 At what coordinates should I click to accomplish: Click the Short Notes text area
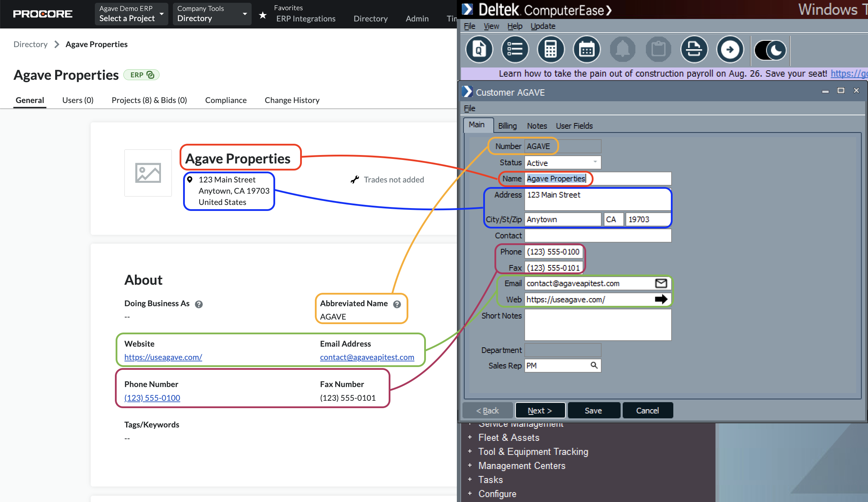[x=598, y=324]
